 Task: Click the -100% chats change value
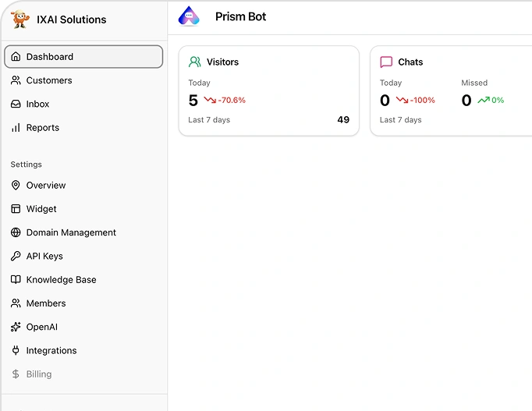[x=423, y=100]
